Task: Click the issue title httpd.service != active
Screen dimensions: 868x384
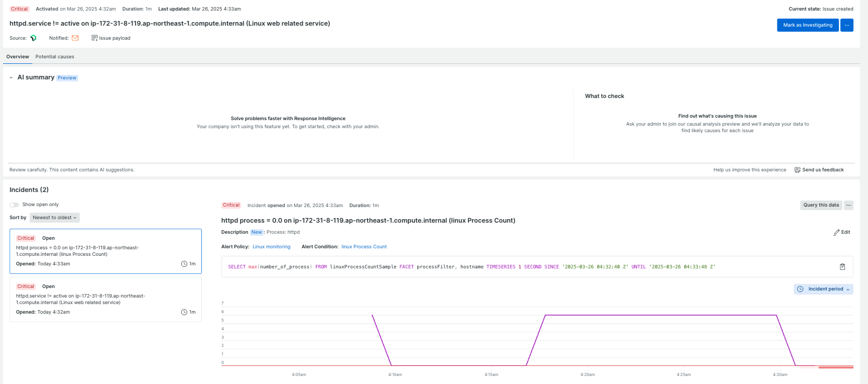Action: (x=170, y=24)
